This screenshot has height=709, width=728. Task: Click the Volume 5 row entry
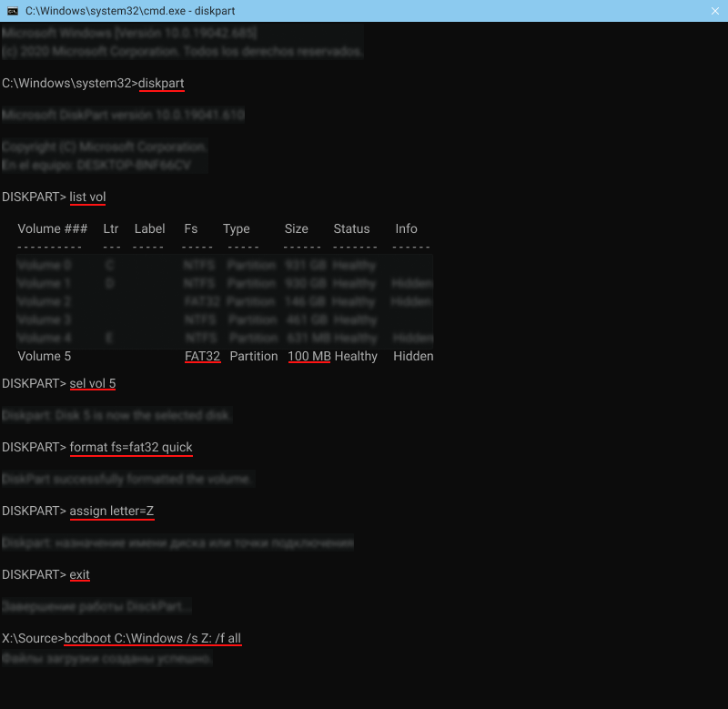click(44, 356)
